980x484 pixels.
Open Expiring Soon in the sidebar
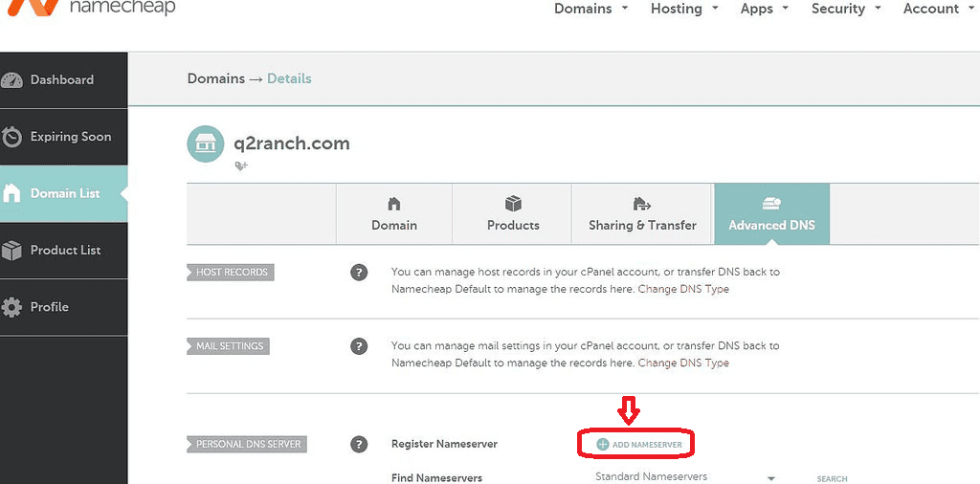pos(64,137)
